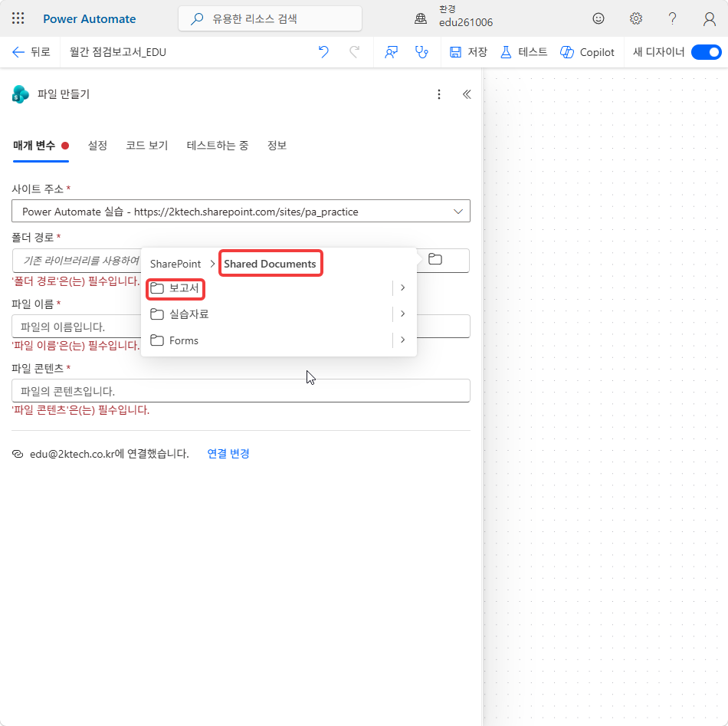Open the flow checker stethoscope icon
The height and width of the screenshot is (726, 728).
[x=421, y=52]
